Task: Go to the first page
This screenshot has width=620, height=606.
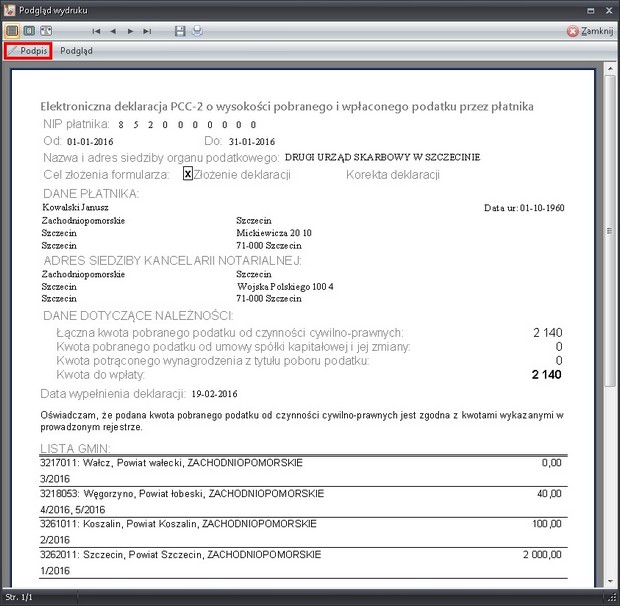Action: click(x=98, y=31)
